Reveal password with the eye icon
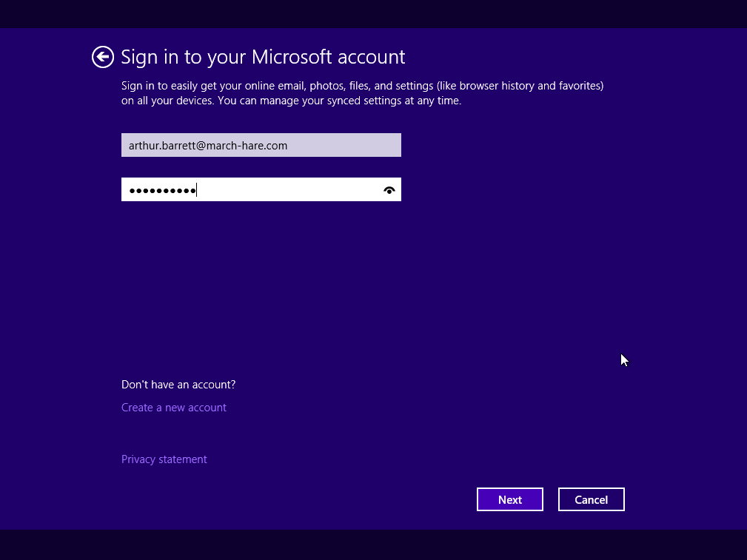 389,190
